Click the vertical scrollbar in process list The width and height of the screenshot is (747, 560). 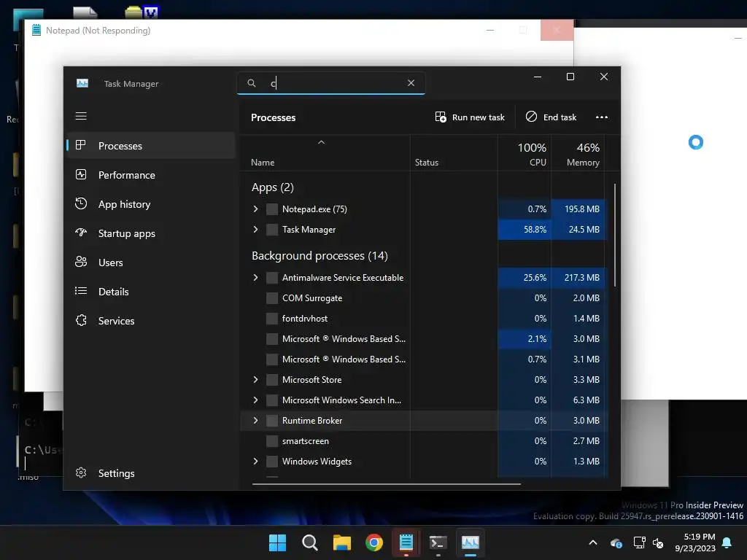coord(615,236)
